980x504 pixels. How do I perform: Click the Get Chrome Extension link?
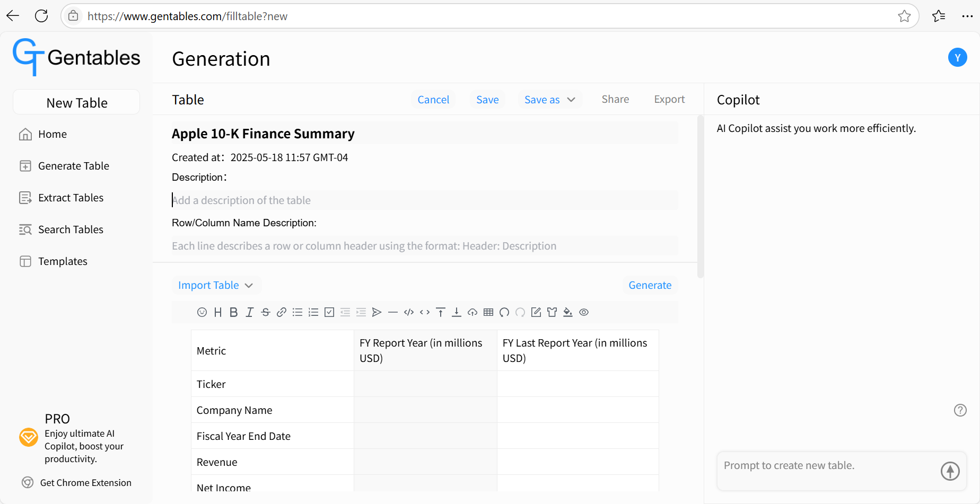click(76, 483)
